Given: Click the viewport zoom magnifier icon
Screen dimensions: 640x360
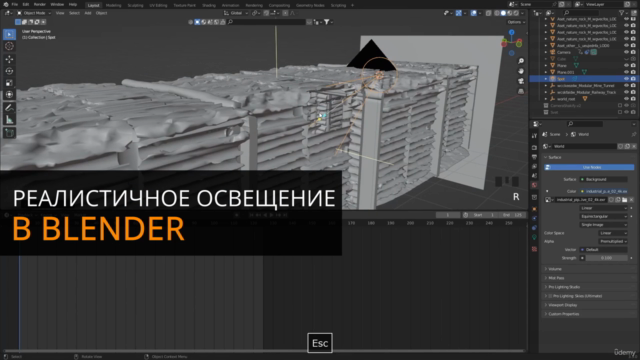Looking at the screenshot, I should click(x=521, y=61).
